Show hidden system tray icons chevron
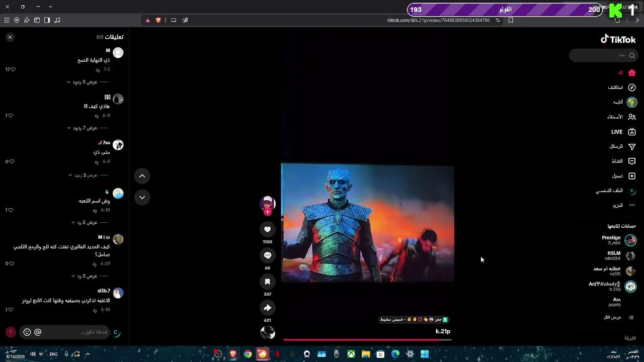 pyautogui.click(x=88, y=354)
